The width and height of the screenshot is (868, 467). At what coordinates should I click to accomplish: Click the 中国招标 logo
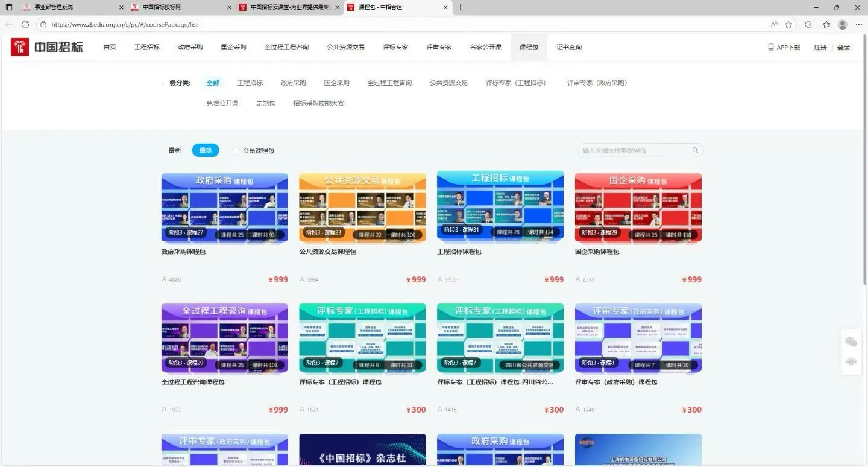click(x=47, y=46)
